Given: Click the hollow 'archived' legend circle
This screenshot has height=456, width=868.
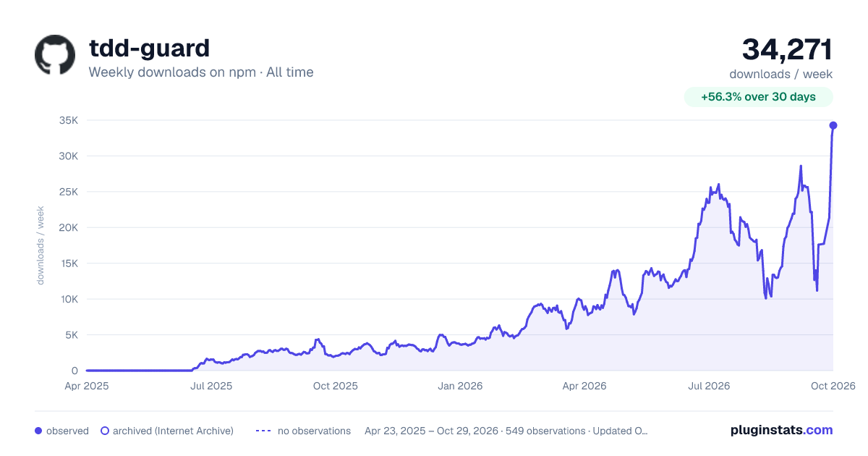Looking at the screenshot, I should pos(105,431).
